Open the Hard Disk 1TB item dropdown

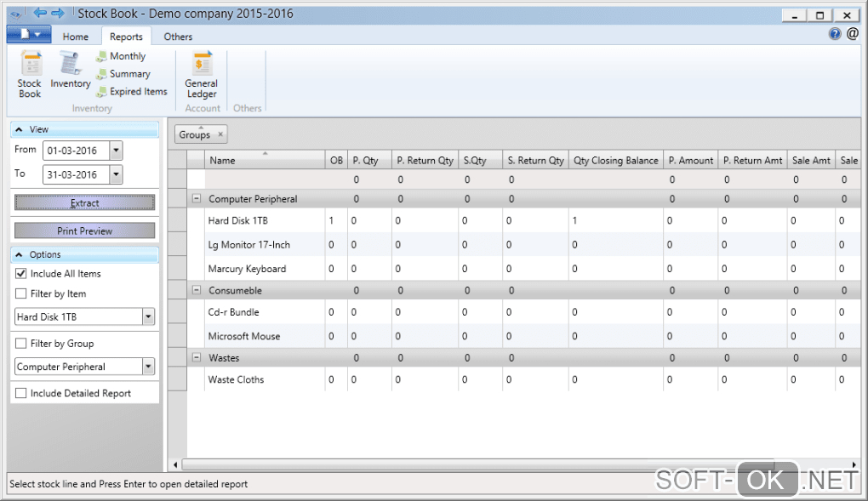(x=148, y=316)
